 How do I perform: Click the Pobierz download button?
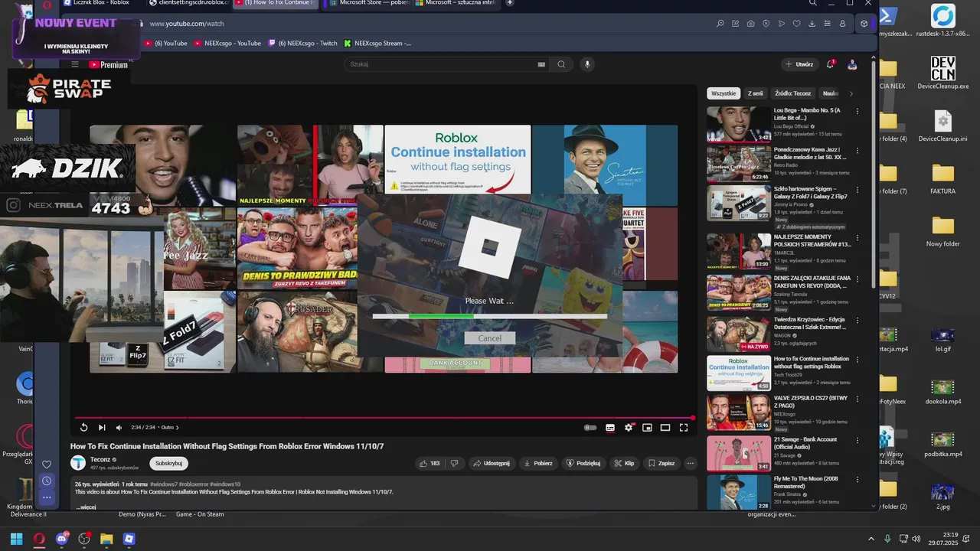click(538, 463)
